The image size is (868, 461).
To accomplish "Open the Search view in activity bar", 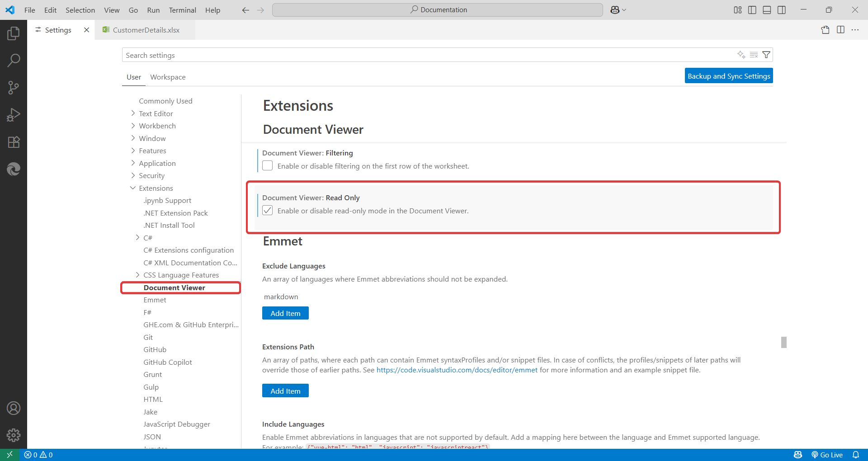I will coord(14,60).
